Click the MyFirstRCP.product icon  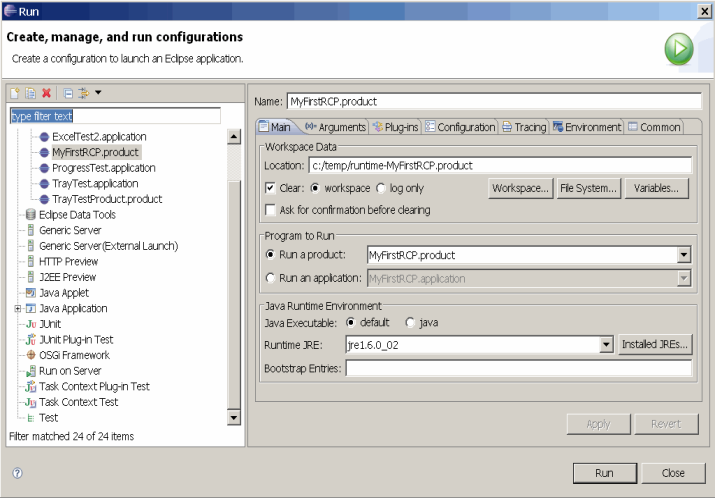pos(44,152)
